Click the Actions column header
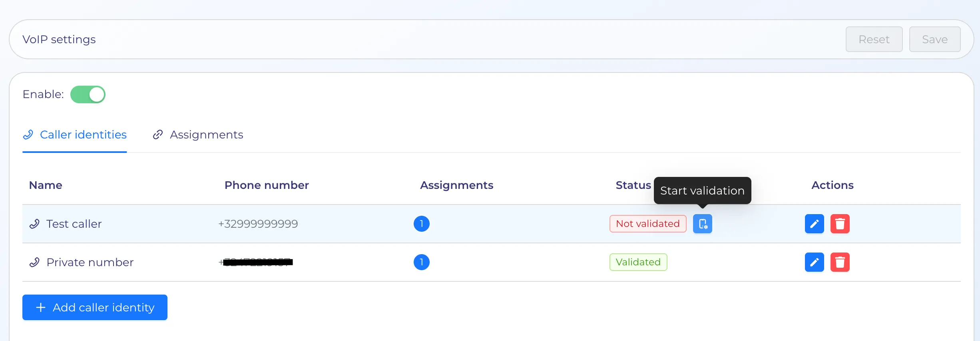The width and height of the screenshot is (980, 341). click(833, 185)
